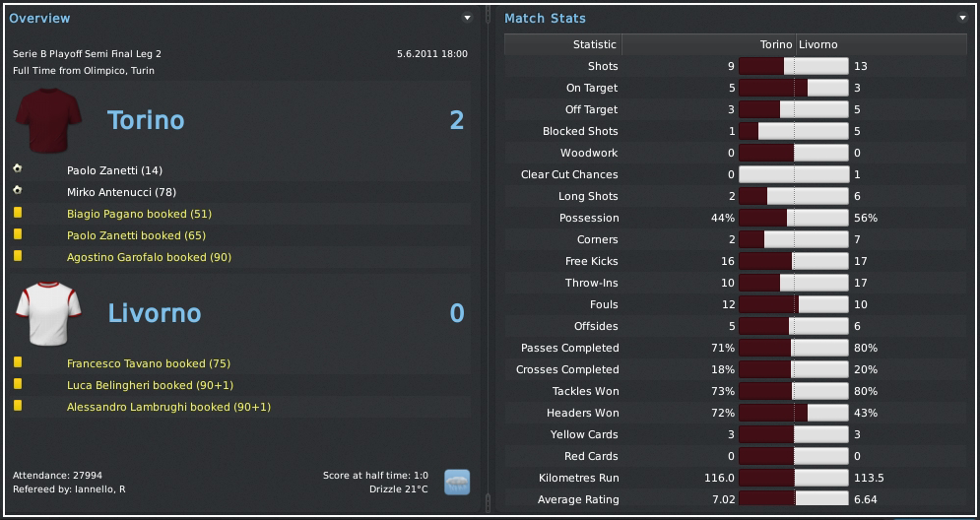Image resolution: width=980 pixels, height=520 pixels.
Task: Click yellow card icon for Biagio Pagano
Action: coord(18,213)
